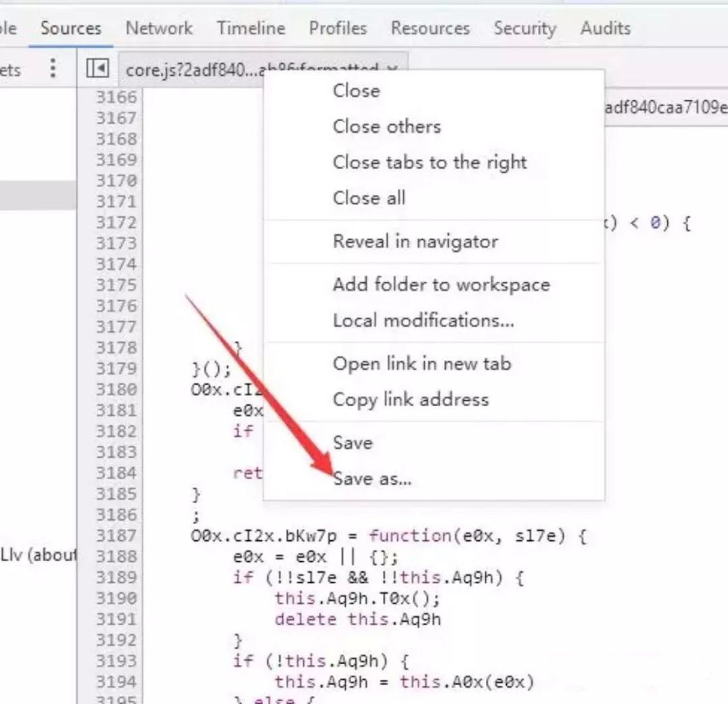Open the Resources tab
Screen dimensions: 728x704
point(430,28)
